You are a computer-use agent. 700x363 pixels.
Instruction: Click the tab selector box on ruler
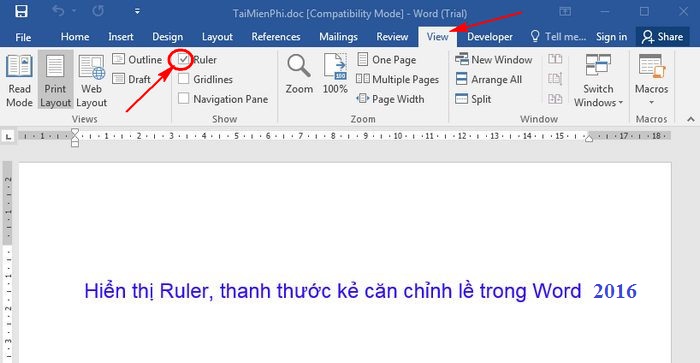(x=8, y=137)
